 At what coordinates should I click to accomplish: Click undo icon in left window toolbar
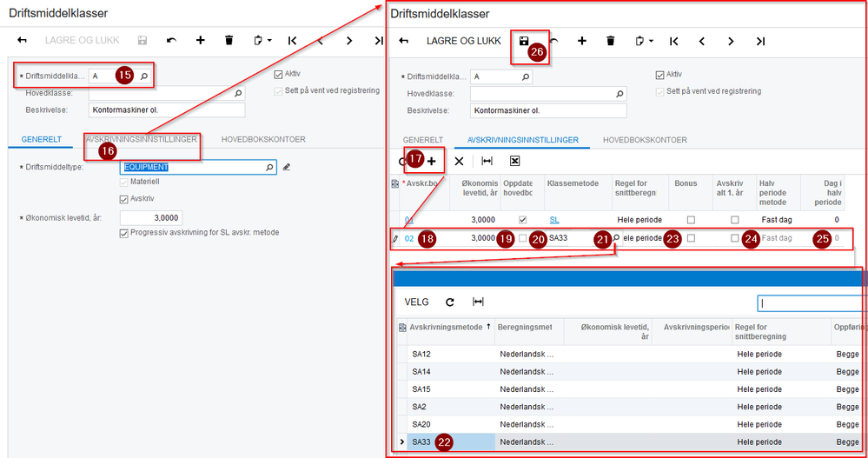(x=171, y=41)
